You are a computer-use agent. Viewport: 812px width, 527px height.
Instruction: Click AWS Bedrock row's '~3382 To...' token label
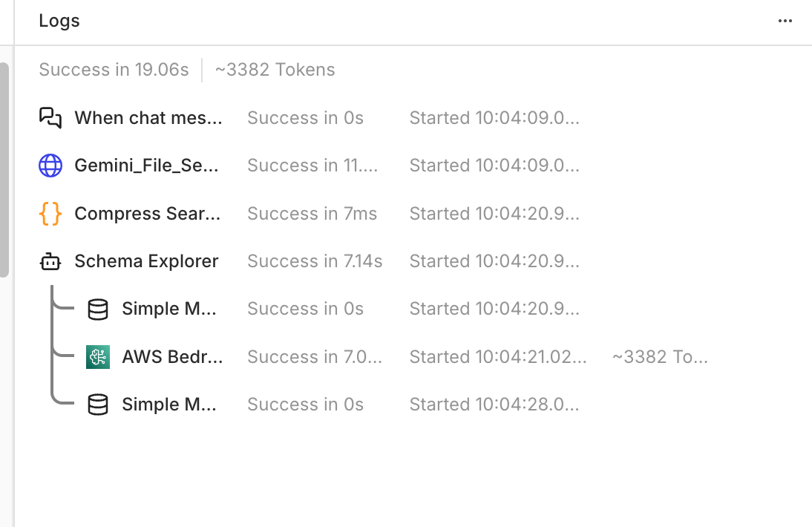(x=660, y=357)
